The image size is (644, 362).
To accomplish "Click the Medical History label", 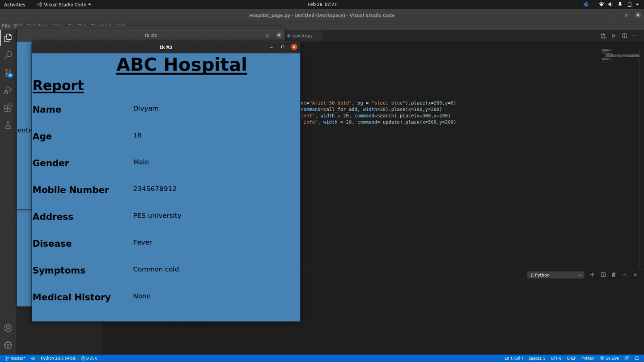I will coord(72,297).
